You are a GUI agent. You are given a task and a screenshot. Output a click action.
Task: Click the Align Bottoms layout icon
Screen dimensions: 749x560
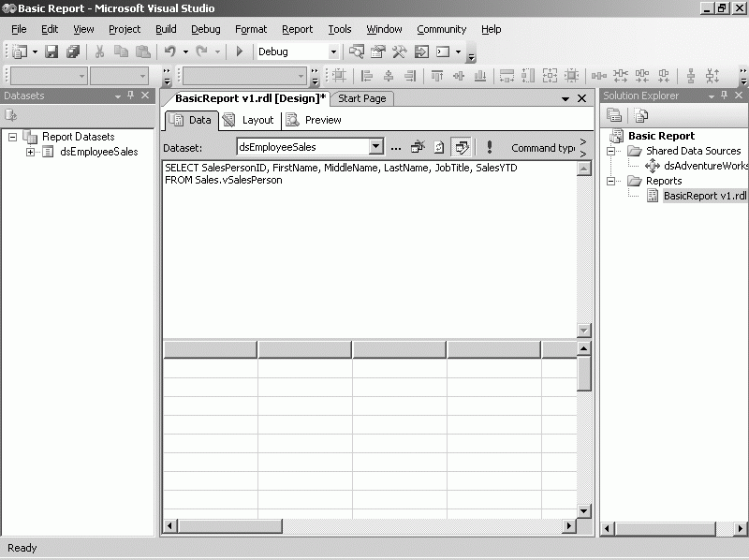pyautogui.click(x=480, y=76)
